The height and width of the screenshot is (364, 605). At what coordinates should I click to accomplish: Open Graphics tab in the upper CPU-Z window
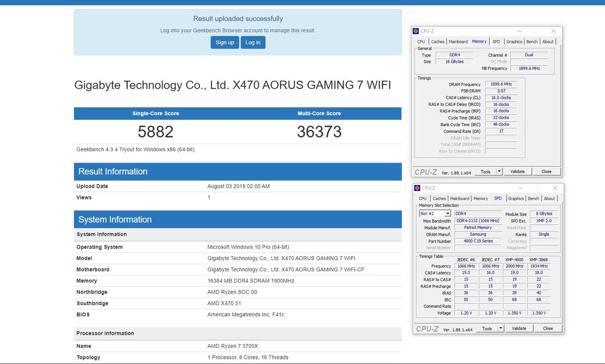[x=514, y=42]
